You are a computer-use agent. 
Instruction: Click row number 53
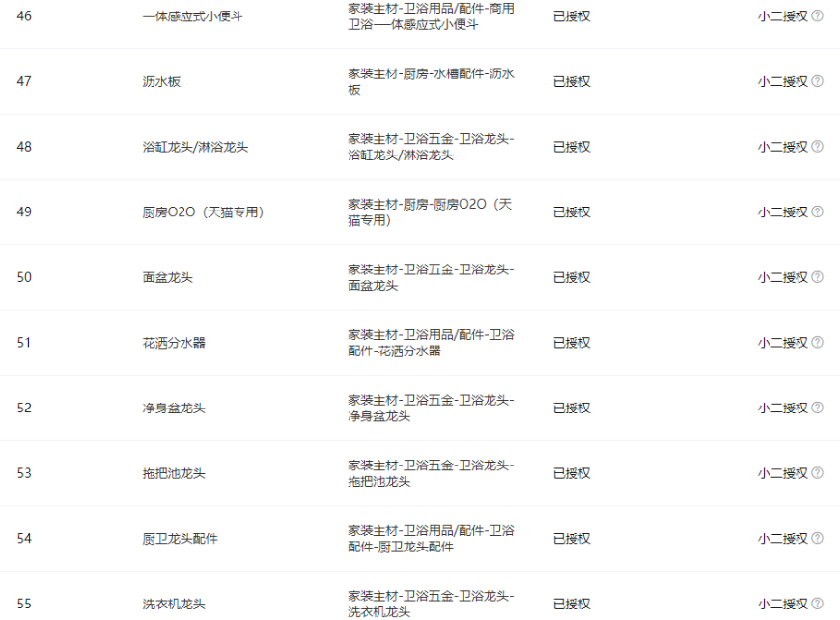24,473
